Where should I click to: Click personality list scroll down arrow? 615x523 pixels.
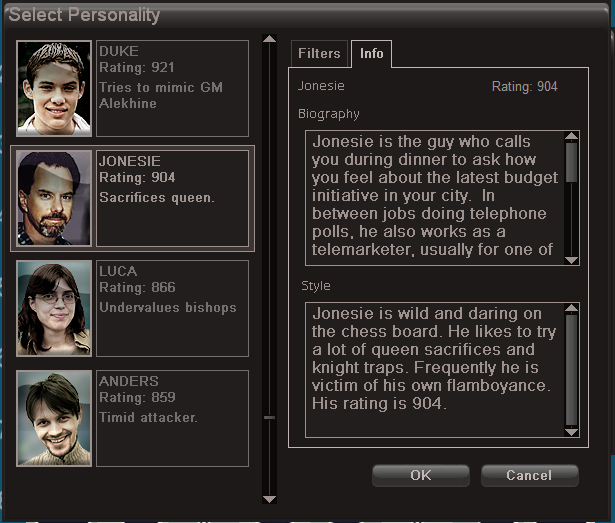(269, 499)
